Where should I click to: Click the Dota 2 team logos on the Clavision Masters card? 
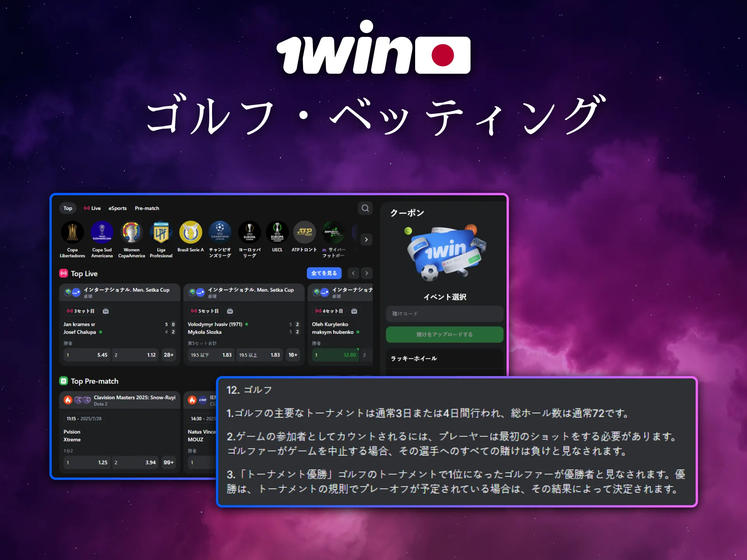coord(82,400)
